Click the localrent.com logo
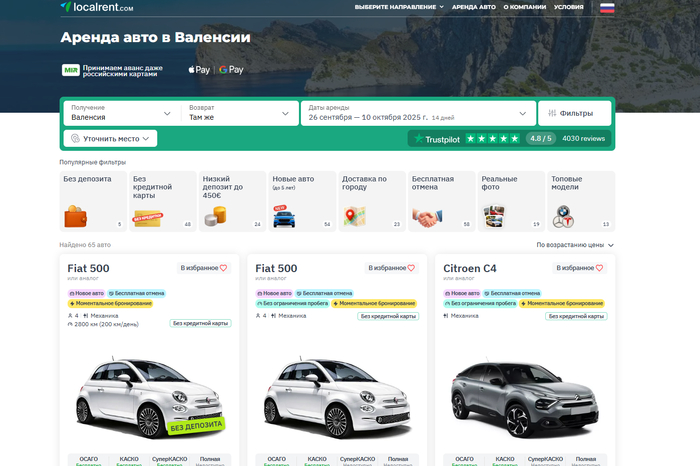 [x=96, y=7]
